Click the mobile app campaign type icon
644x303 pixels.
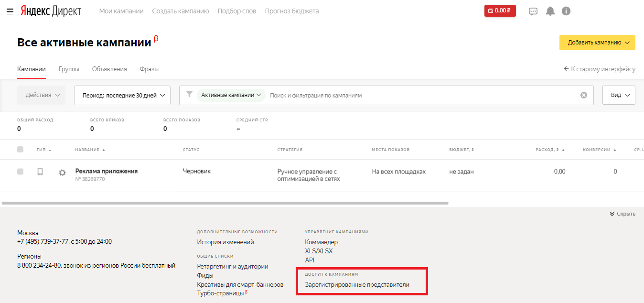point(40,172)
